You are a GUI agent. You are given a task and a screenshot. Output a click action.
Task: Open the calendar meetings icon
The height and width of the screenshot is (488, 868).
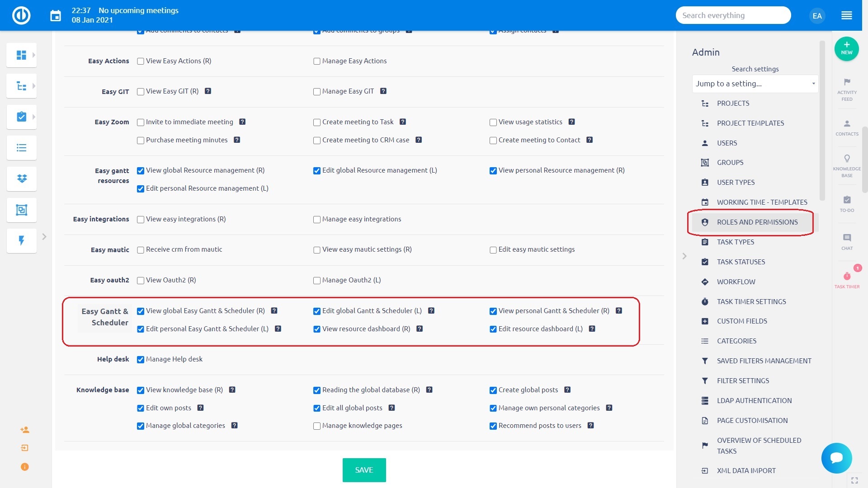(x=56, y=16)
